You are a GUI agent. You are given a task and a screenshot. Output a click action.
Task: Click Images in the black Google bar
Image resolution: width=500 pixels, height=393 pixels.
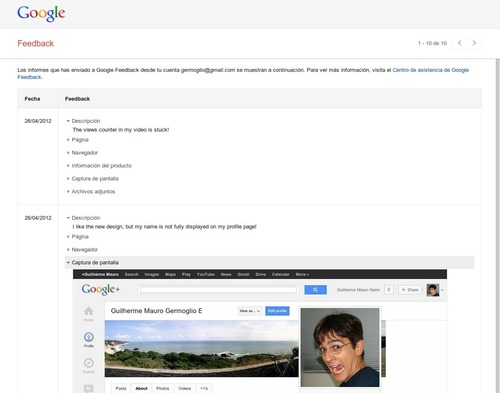click(x=152, y=274)
